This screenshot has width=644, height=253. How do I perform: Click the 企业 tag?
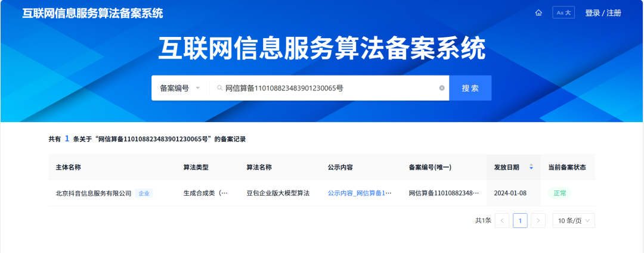coord(144,193)
